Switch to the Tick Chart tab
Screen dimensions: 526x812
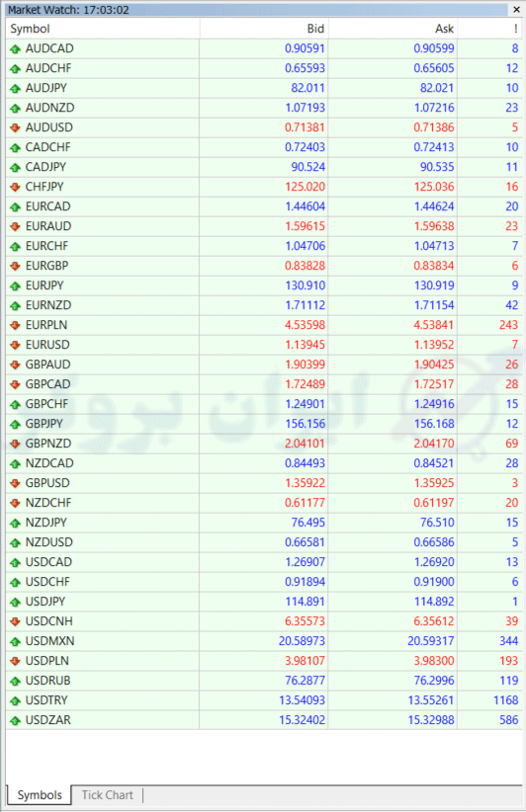pyautogui.click(x=107, y=795)
